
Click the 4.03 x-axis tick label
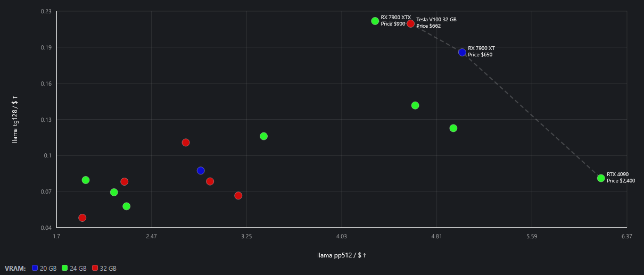(x=342, y=236)
